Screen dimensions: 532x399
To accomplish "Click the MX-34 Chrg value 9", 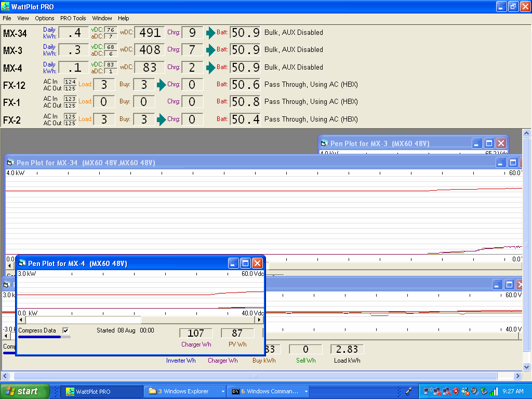I will 192,33.
